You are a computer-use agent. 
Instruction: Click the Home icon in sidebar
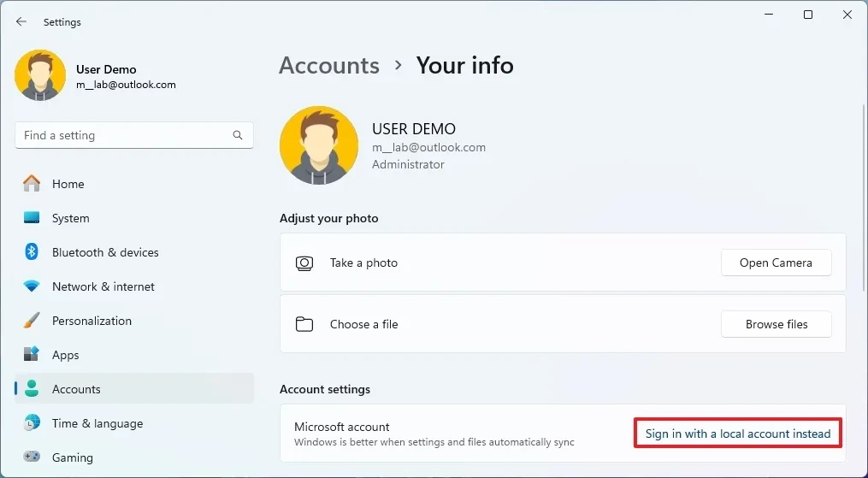point(32,184)
